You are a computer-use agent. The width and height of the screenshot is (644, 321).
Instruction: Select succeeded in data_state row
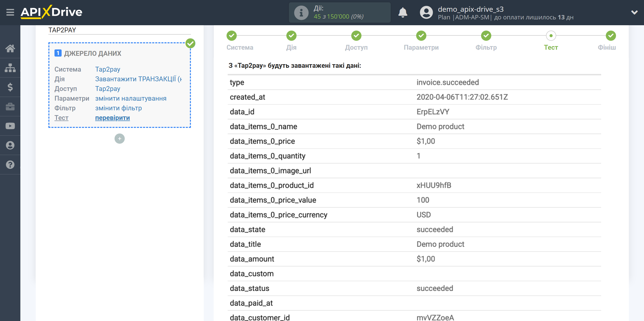point(435,230)
